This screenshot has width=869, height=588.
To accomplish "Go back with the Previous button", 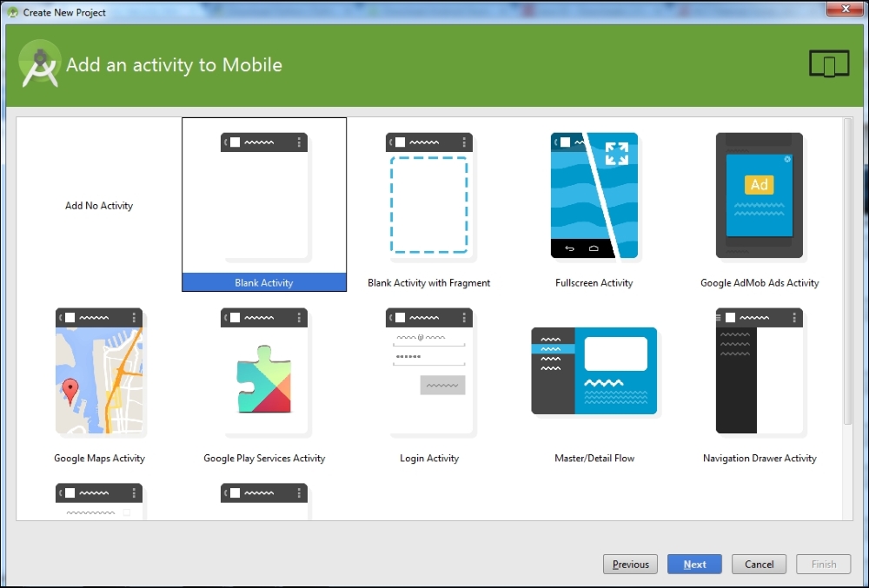I will pos(630,564).
